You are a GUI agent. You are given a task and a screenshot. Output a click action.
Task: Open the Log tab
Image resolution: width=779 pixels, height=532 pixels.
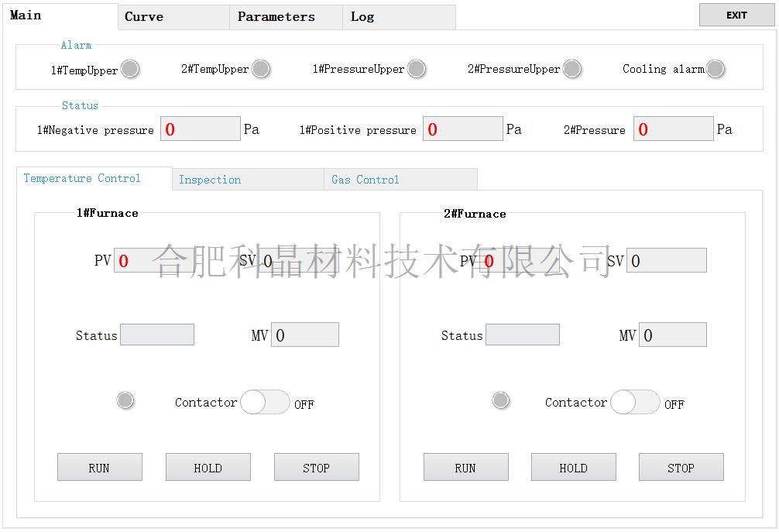point(399,17)
